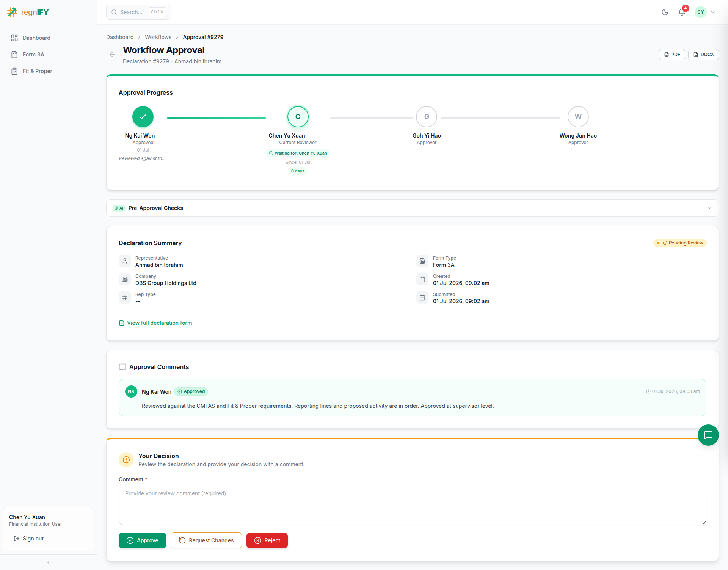Expand the user account dropdown chevron
Screen dimensions: 728x570
[x=713, y=12]
